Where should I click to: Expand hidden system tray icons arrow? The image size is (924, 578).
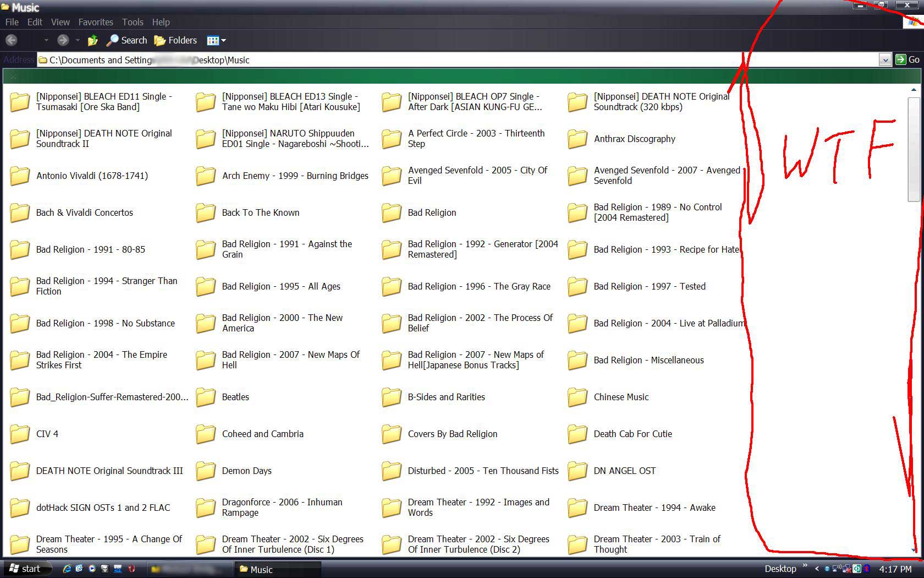(x=817, y=569)
